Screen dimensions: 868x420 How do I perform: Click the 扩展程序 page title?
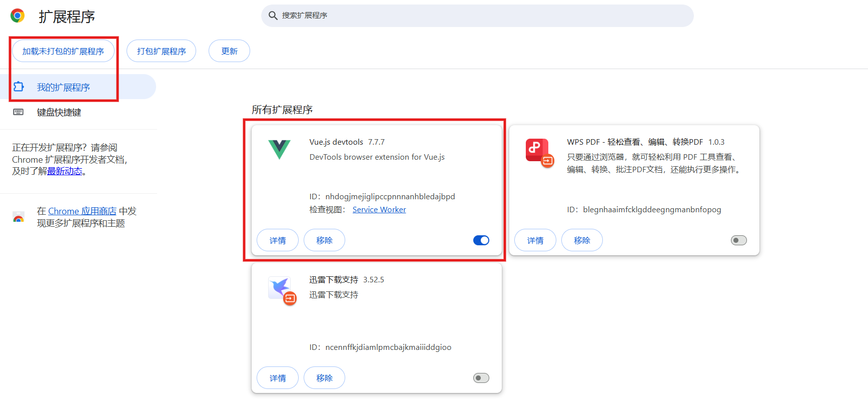point(67,17)
